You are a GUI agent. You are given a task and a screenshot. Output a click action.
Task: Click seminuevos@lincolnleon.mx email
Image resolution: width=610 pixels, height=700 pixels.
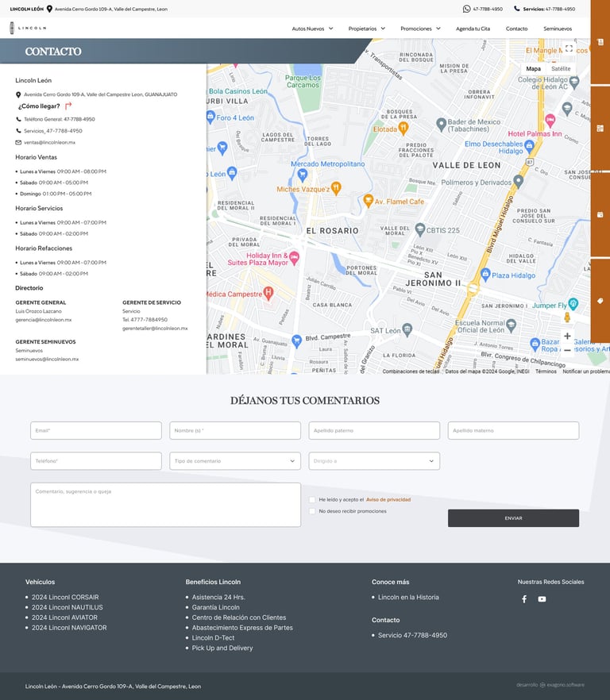(47, 359)
